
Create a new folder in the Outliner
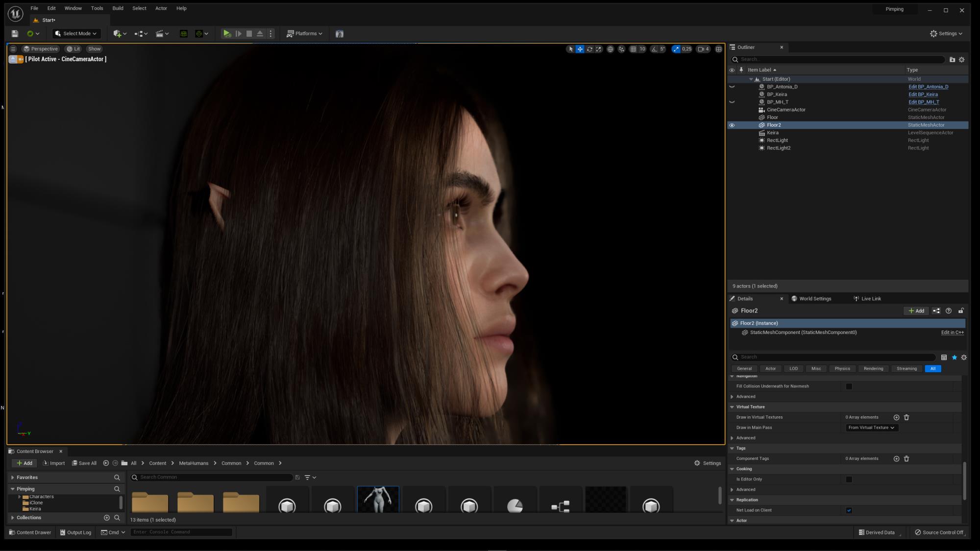tap(952, 60)
